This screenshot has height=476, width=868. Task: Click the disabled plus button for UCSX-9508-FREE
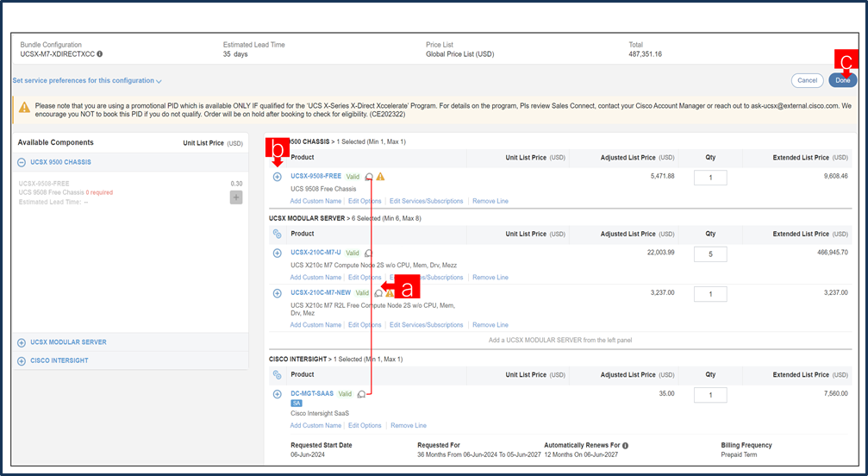click(x=236, y=197)
